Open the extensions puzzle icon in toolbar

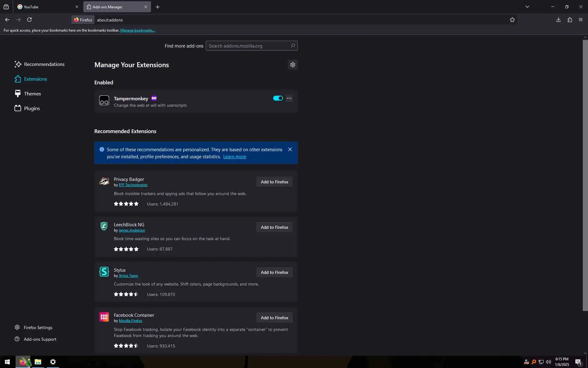coord(570,20)
